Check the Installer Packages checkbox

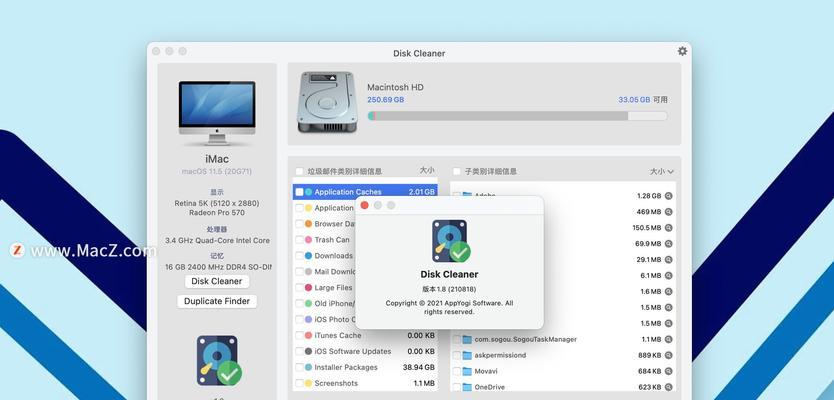[x=299, y=368]
